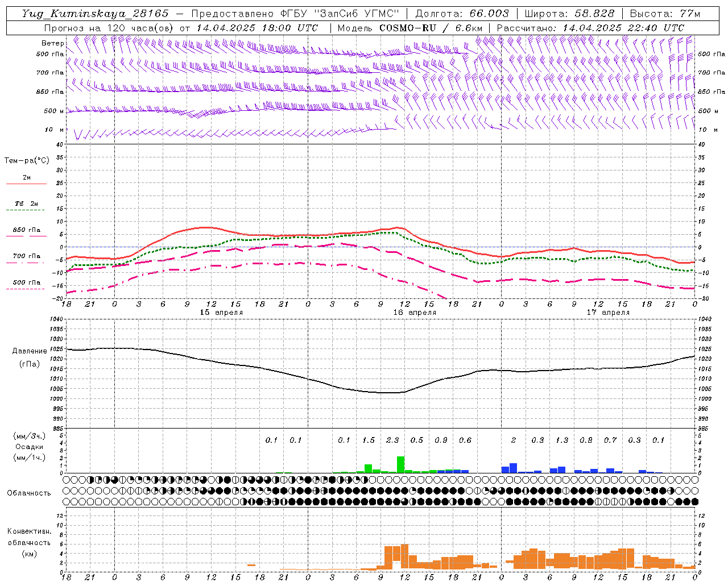
Task: Click the Рассчитано: 14.04.2025 22:40 UTC timestamp
Action: [590, 28]
